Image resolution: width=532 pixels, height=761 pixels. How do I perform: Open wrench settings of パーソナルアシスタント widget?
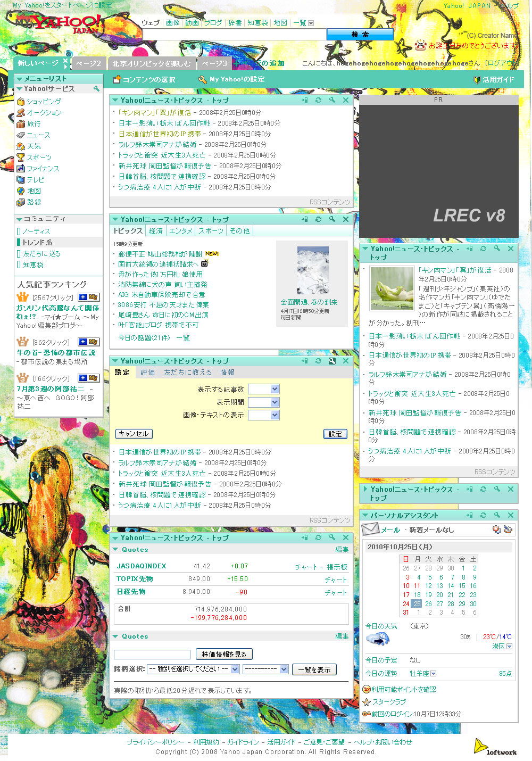[x=497, y=515]
